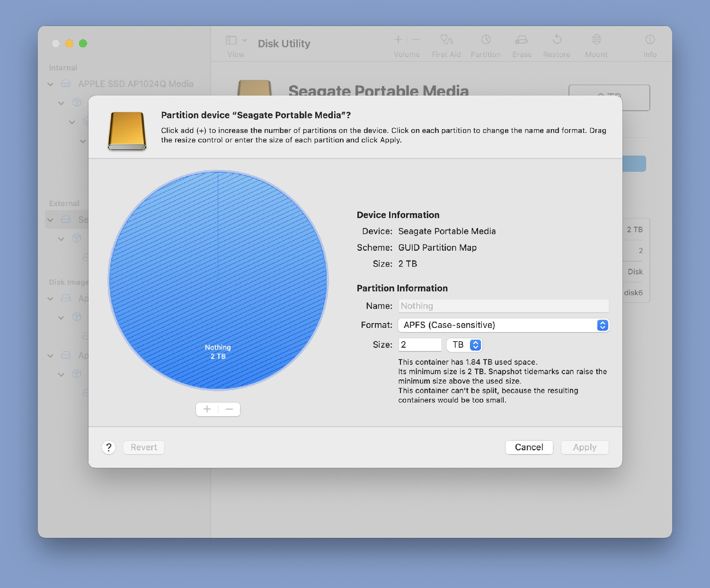Collapse the External Seagate disk row
710x588 pixels.
[50, 220]
